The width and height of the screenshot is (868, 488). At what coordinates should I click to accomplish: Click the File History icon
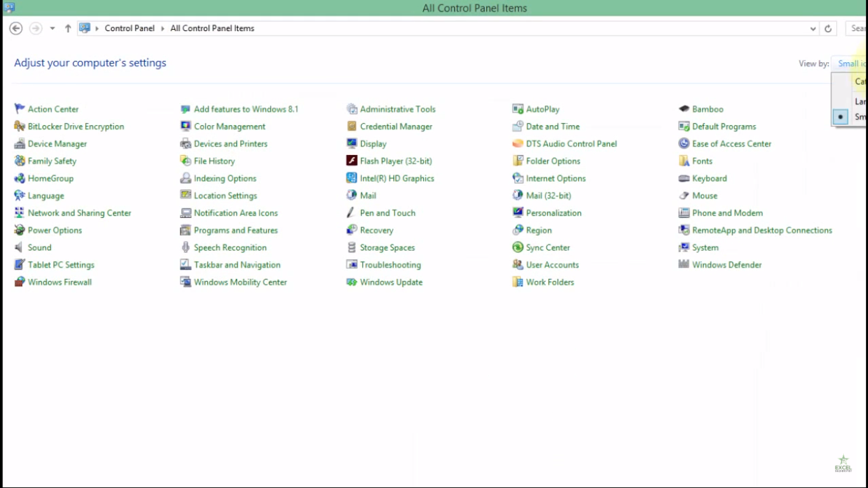click(186, 161)
